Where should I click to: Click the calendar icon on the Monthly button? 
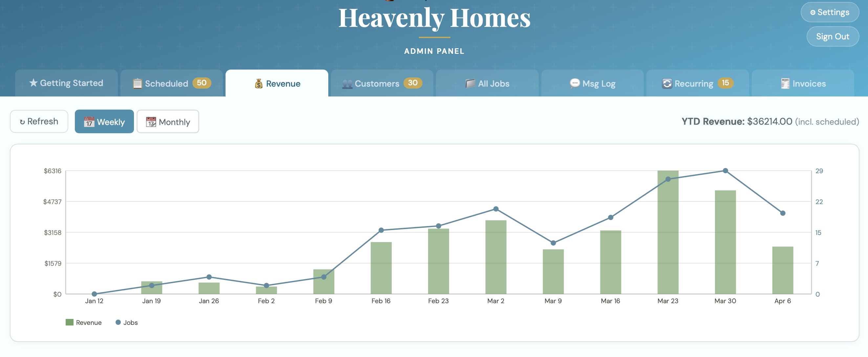coord(151,122)
